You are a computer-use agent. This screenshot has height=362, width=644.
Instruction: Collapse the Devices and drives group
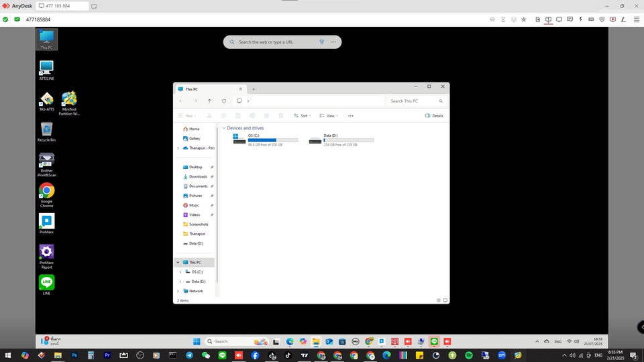(x=224, y=128)
